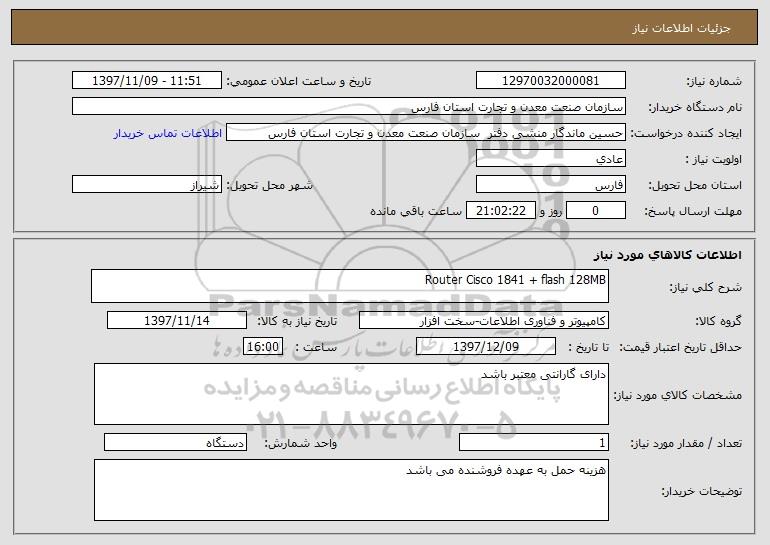Select the quantity field showing 1

click(x=534, y=442)
